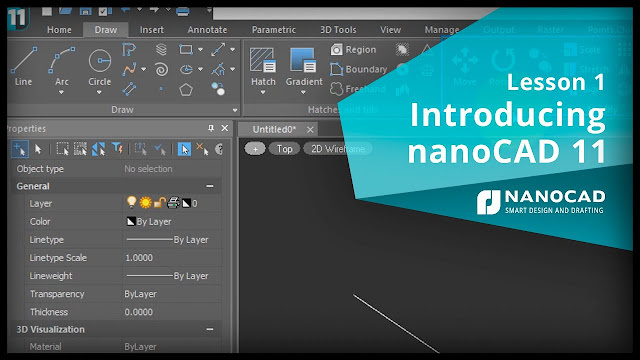Click the dashed window selection icon in Properties

click(62, 149)
